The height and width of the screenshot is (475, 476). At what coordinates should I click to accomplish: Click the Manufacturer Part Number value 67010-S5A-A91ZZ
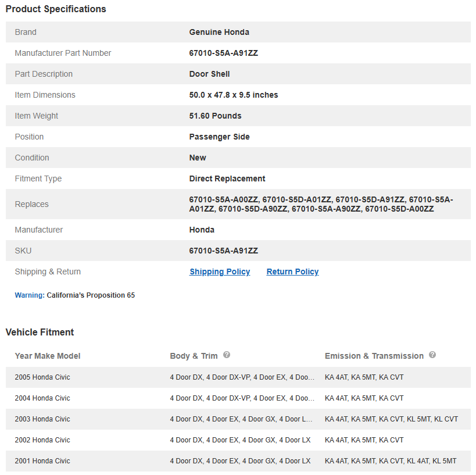coord(223,53)
